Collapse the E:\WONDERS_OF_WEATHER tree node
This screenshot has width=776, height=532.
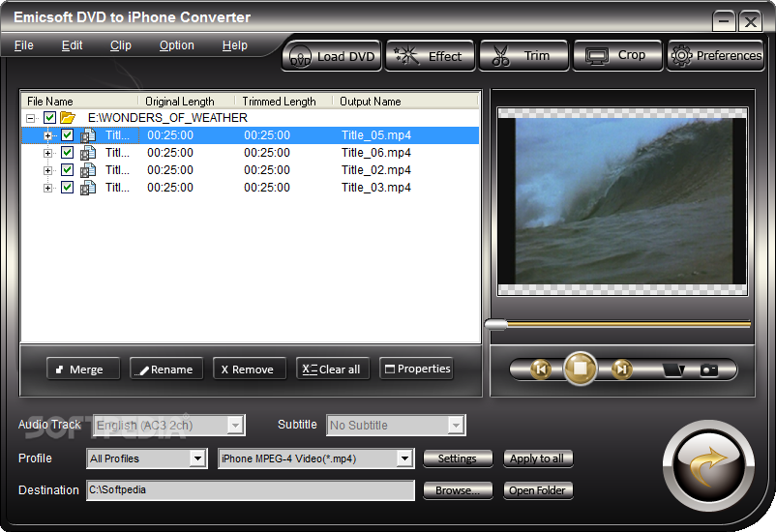(x=31, y=118)
